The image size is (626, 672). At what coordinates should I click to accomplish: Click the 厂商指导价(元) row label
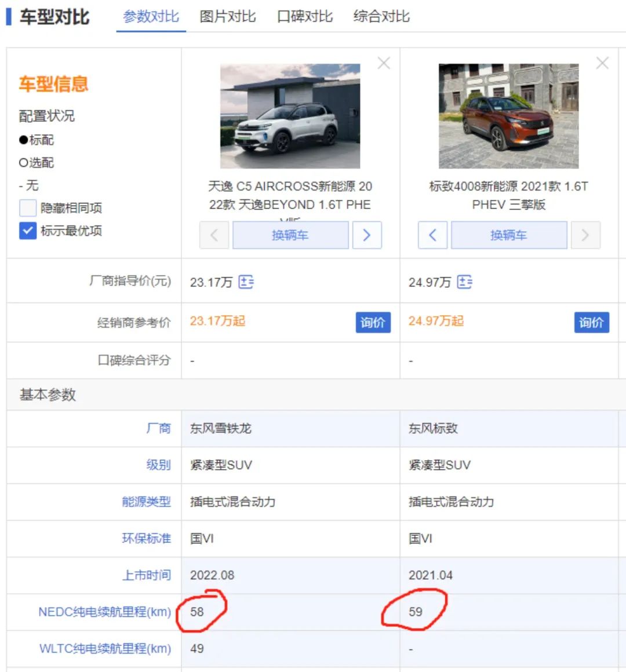click(130, 281)
